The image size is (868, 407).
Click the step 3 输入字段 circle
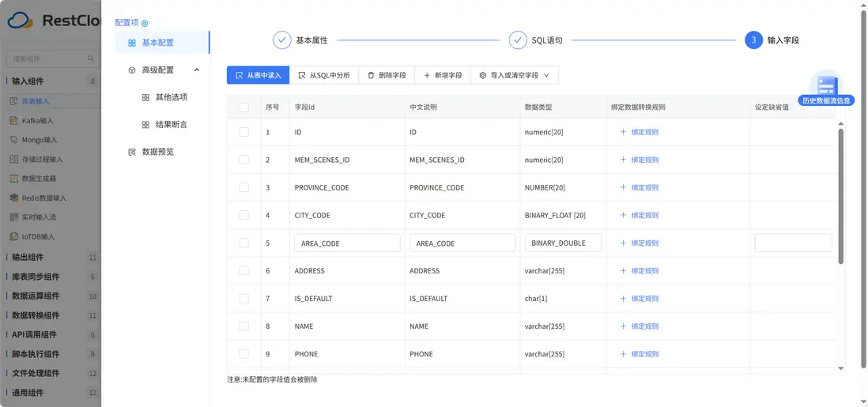point(753,40)
